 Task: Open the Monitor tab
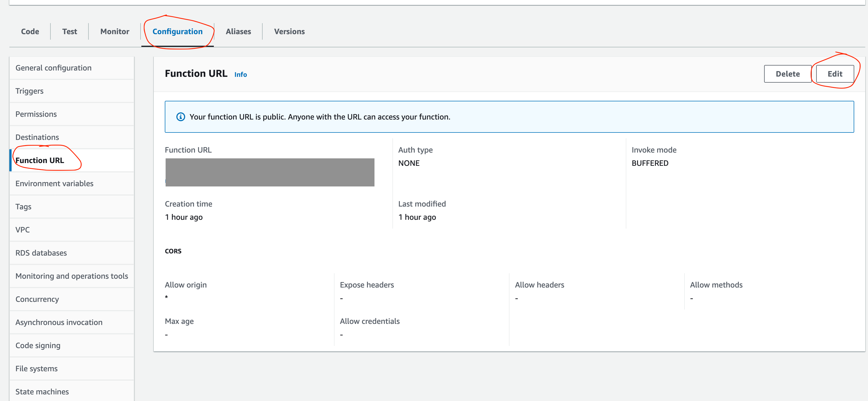(x=115, y=31)
